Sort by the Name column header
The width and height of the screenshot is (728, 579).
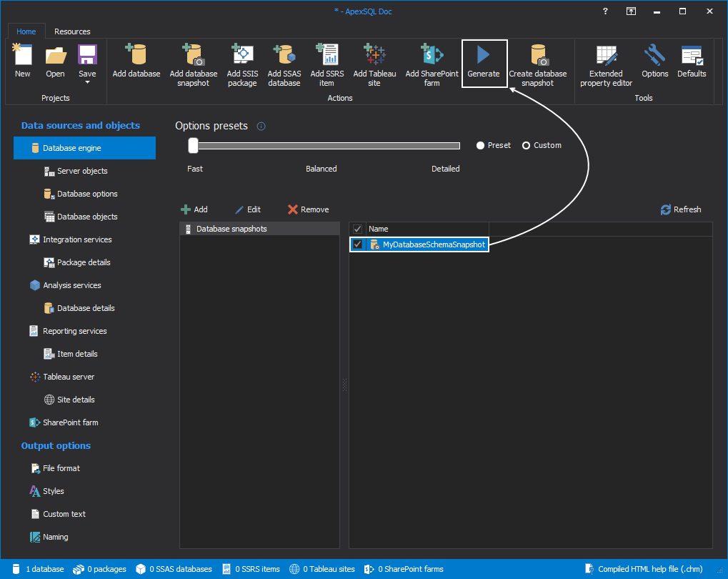coord(427,229)
